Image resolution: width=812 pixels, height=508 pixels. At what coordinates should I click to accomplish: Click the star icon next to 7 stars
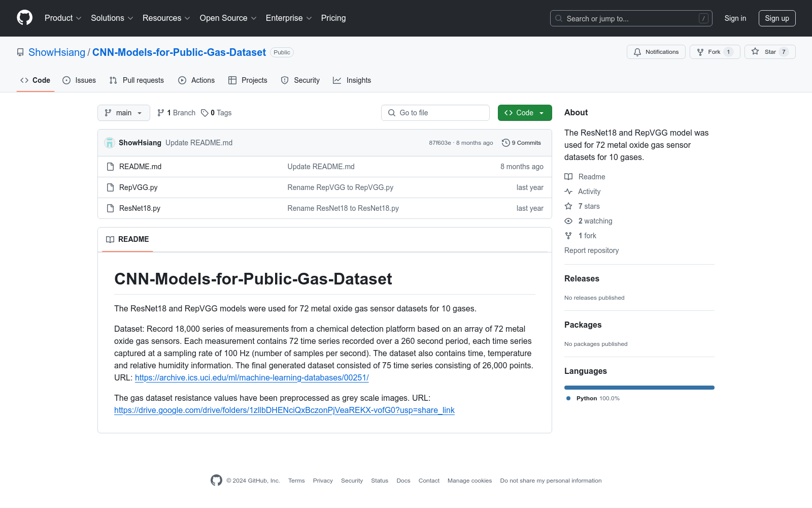click(568, 206)
